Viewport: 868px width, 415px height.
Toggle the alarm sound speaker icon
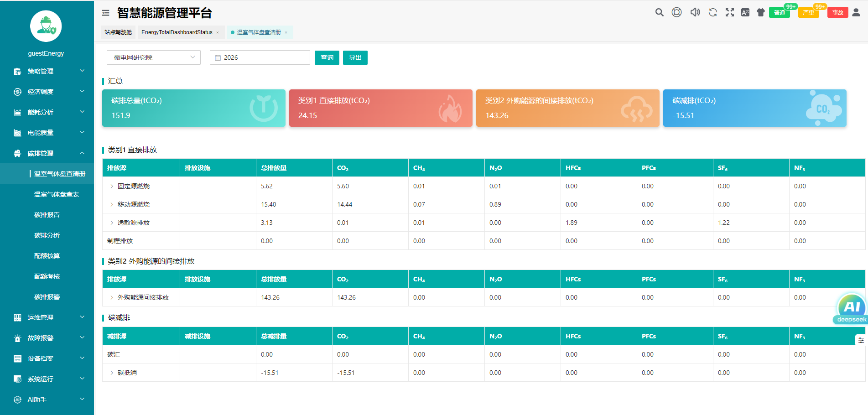pos(695,13)
